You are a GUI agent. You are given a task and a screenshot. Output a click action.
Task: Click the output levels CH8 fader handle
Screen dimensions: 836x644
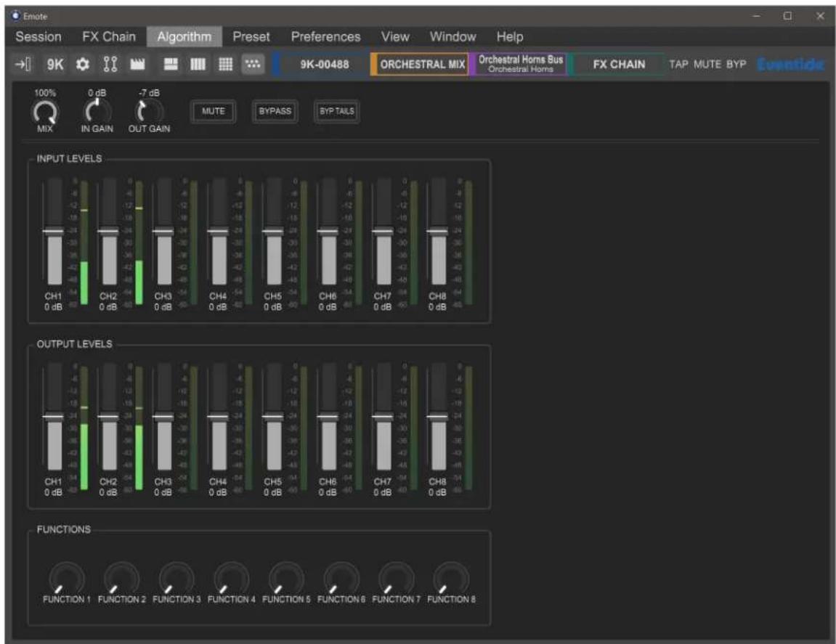tap(438, 417)
